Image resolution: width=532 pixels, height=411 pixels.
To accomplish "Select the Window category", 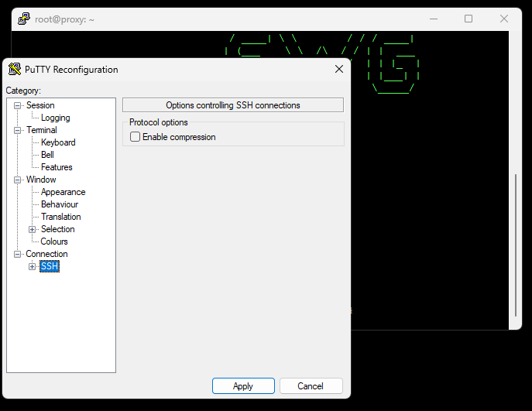I will 41,180.
